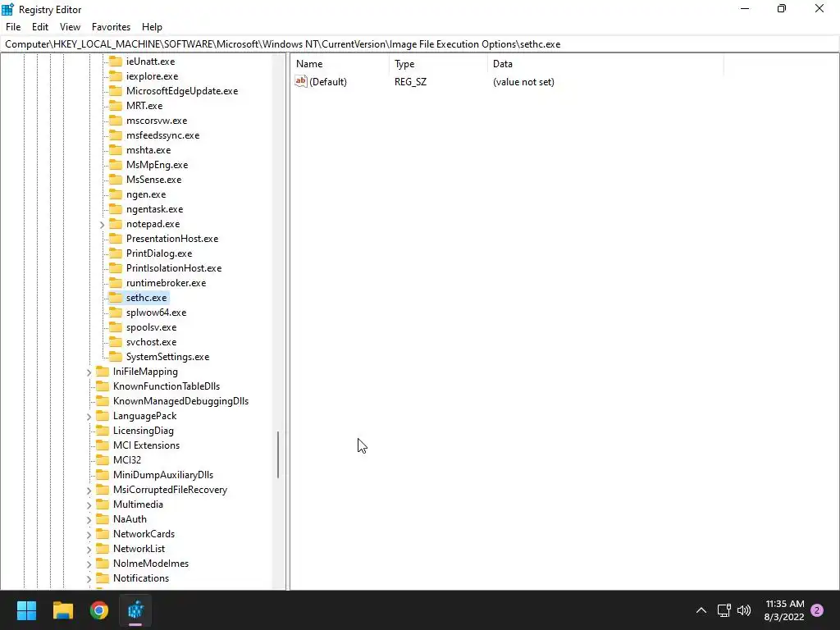Select the iexplore.exe folder icon
This screenshot has width=840, height=630.
click(116, 76)
